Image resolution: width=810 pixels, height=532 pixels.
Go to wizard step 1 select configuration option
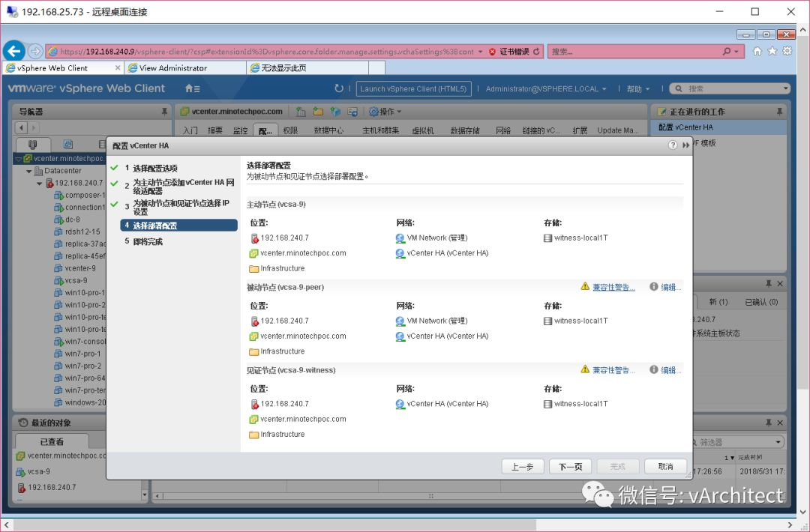tap(154, 169)
